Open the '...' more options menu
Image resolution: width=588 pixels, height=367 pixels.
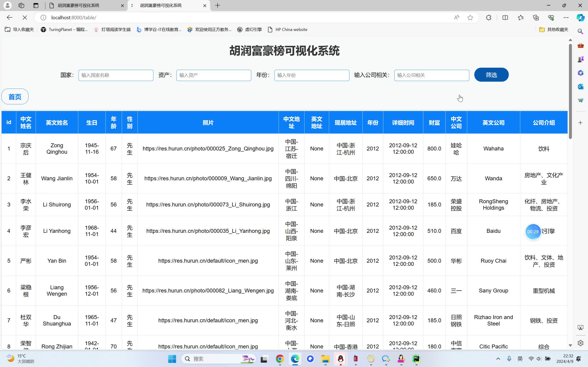tap(566, 17)
